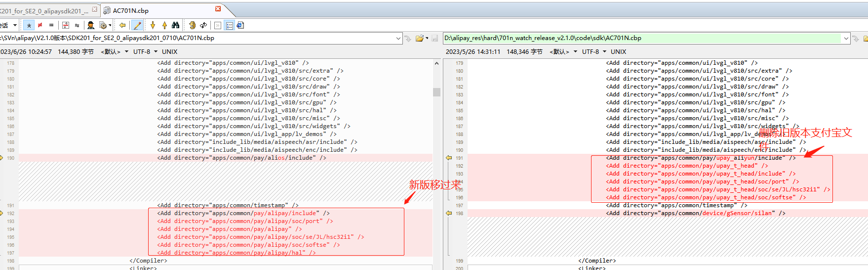Toggle the Edit pencil tool

coord(137,25)
